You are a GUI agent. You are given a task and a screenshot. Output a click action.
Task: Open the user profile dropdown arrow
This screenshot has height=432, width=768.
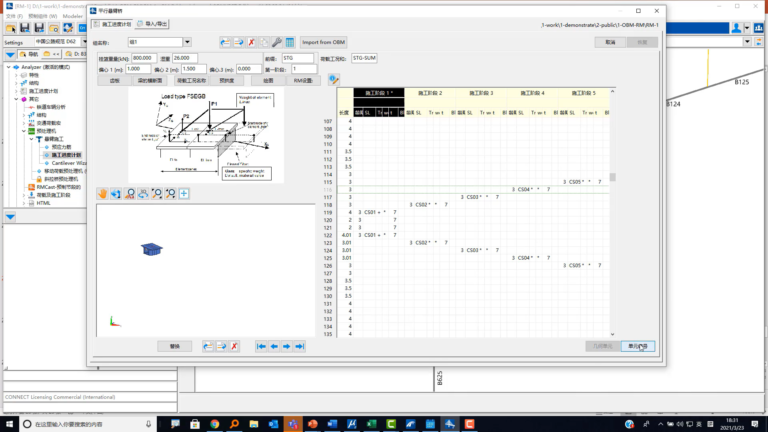[x=747, y=28]
